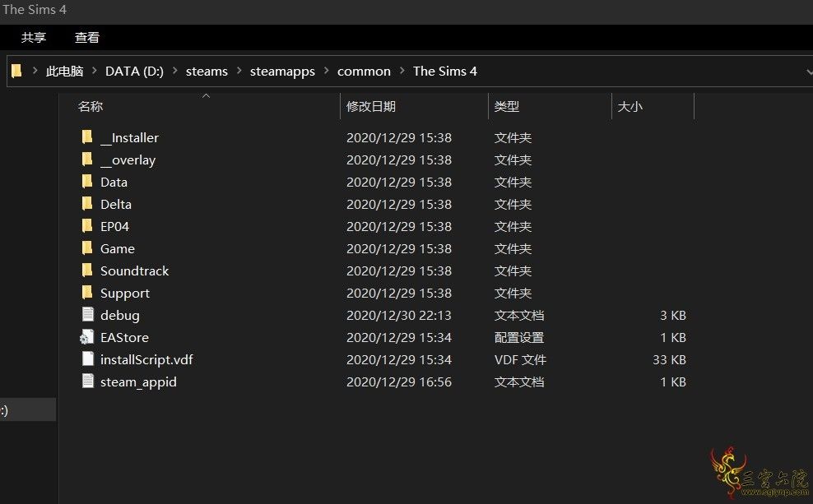Screen dimensions: 813x504
Task: Navigate to DATA (D:) in breadcrumb
Action: [x=134, y=71]
